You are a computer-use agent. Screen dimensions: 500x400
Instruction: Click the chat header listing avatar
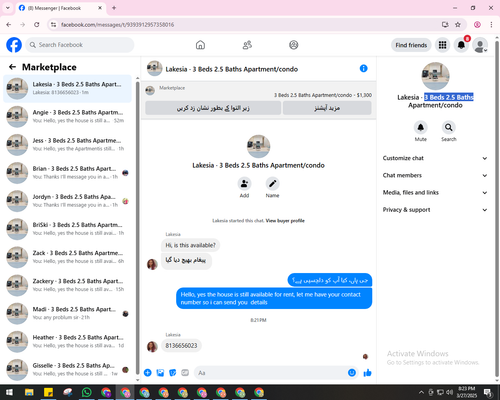click(154, 68)
